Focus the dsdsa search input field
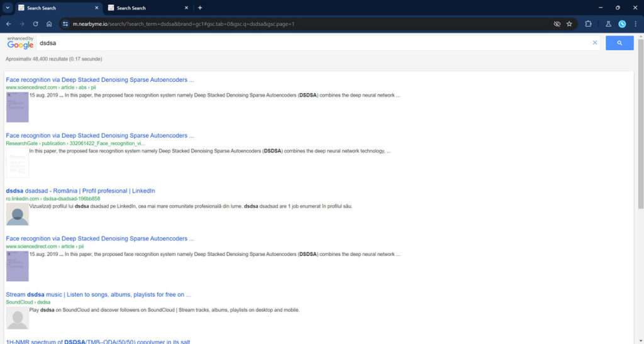Image resolution: width=644 pixels, height=344 pixels. coord(314,43)
